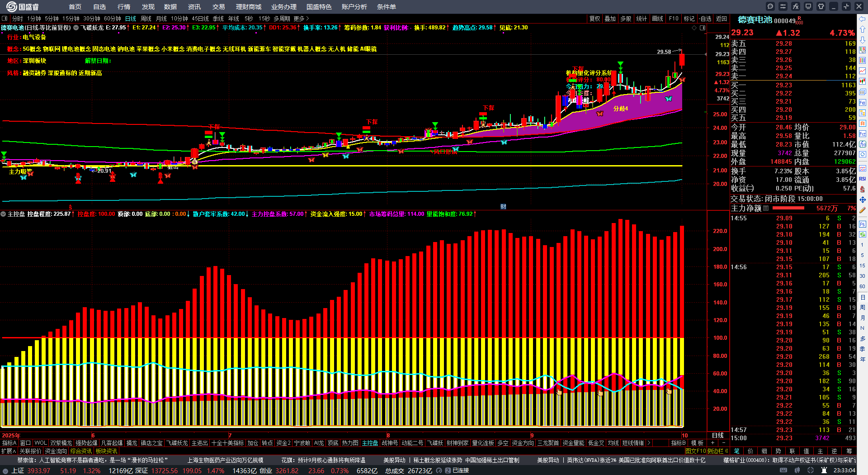Click the 日线 label at timeline end
The image size is (868, 475).
pyautogui.click(x=718, y=435)
